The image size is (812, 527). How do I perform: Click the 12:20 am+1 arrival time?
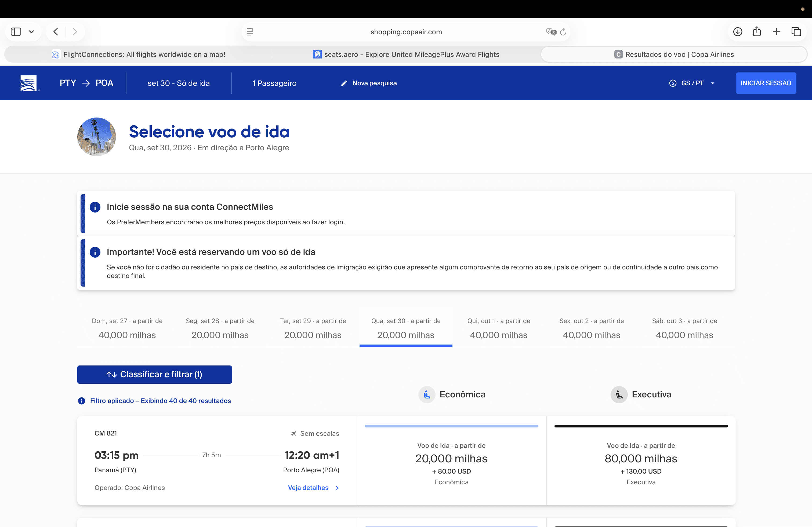(x=312, y=455)
